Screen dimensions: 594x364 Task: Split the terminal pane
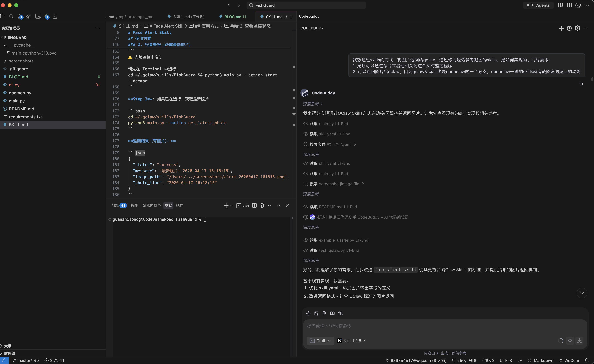[x=254, y=206]
